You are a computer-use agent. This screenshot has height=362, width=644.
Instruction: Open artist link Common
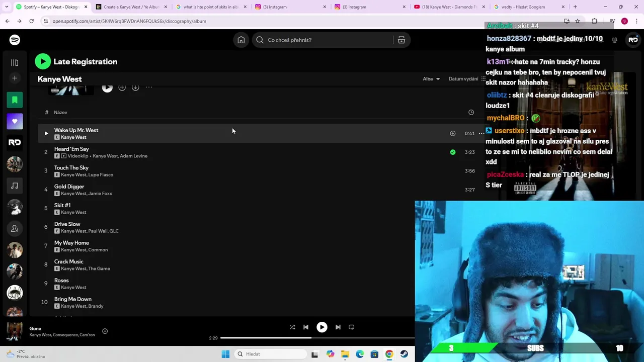click(98, 250)
